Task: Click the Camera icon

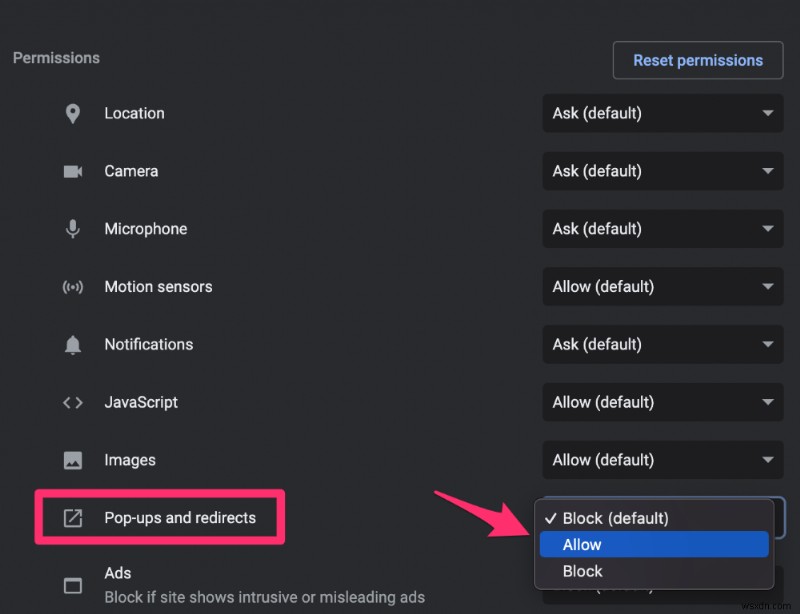Action: (72, 171)
